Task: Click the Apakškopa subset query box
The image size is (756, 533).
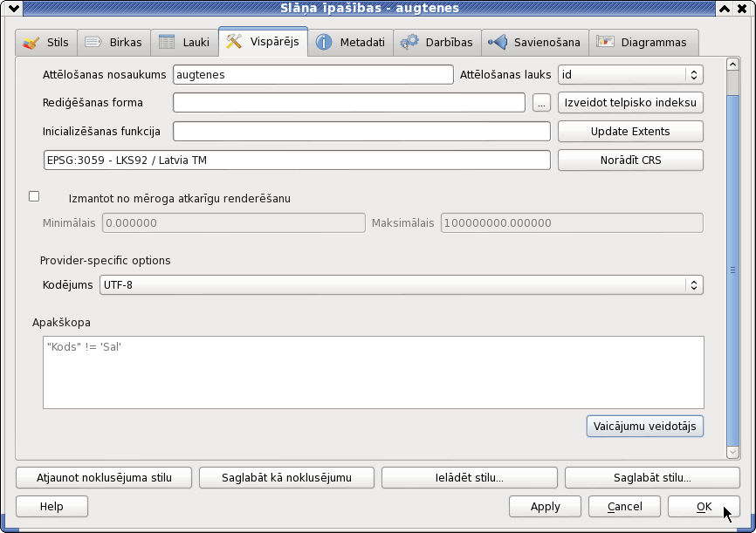Action: (374, 372)
